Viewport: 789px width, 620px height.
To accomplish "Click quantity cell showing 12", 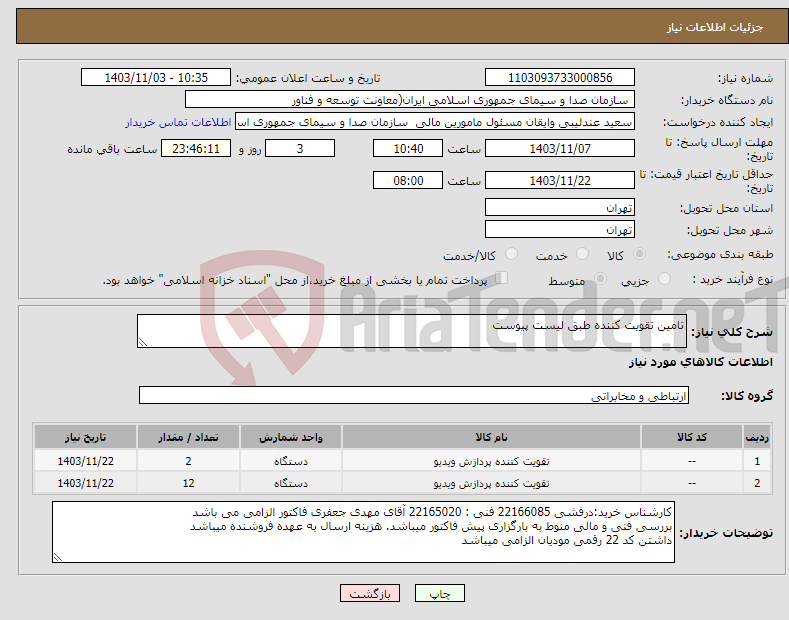I will (188, 483).
